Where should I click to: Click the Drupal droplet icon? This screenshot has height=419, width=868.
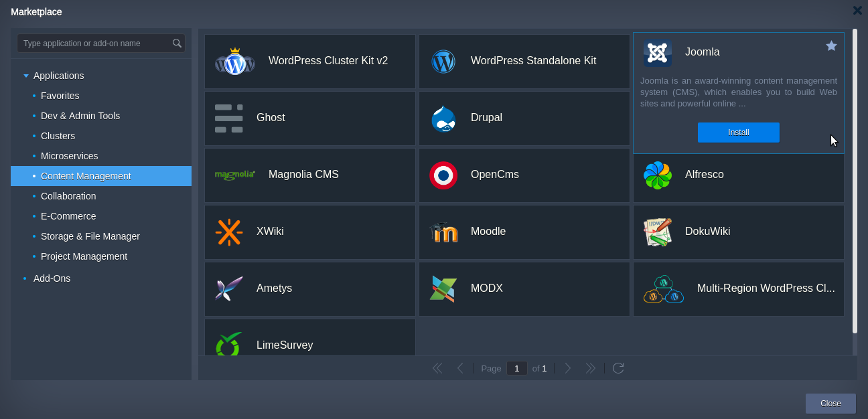tap(443, 118)
